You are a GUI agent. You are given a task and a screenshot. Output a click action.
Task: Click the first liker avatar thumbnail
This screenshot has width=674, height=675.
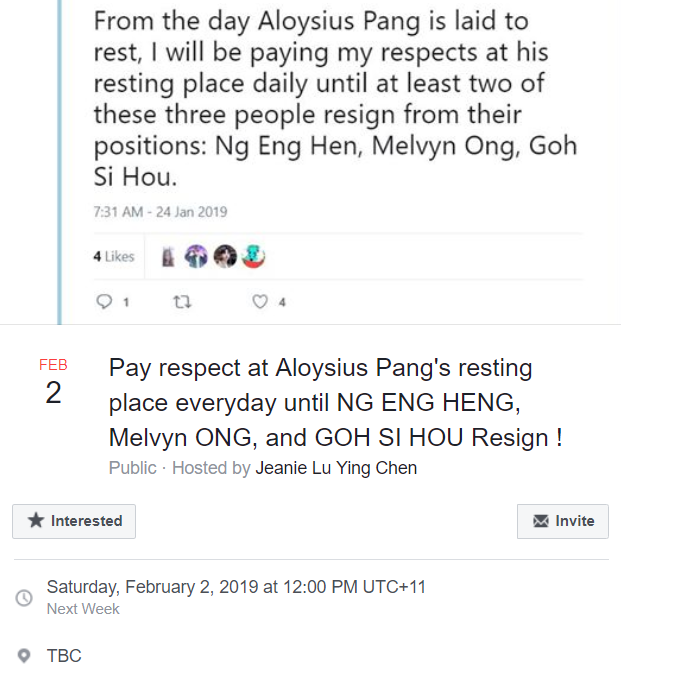click(x=169, y=257)
